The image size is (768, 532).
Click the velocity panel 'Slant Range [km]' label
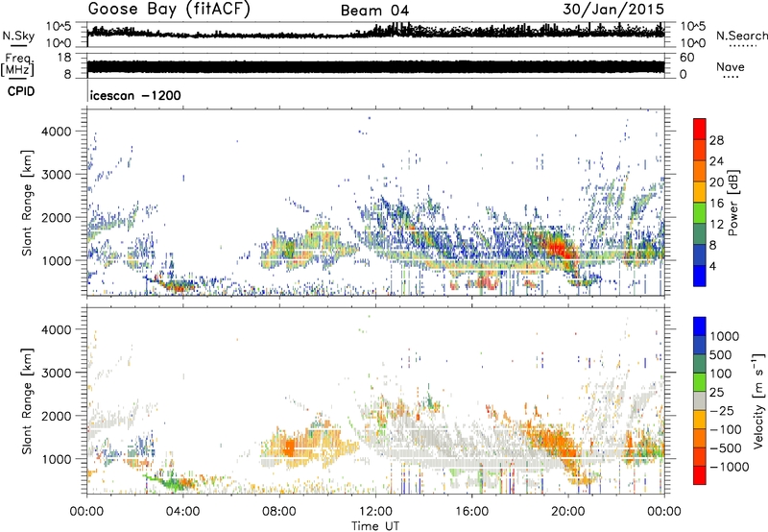[27, 400]
